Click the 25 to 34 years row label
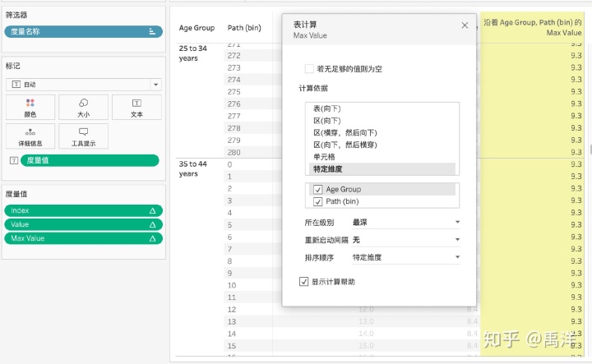Screen dimensions: 592x364 193,53
